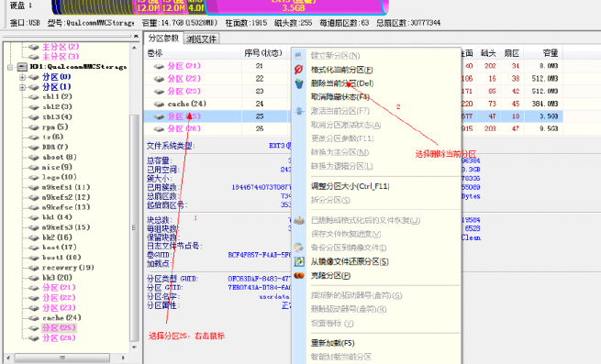601x364 pixels.
Task: Select 取消隐藏状态(F4) menu item
Action: (340, 97)
